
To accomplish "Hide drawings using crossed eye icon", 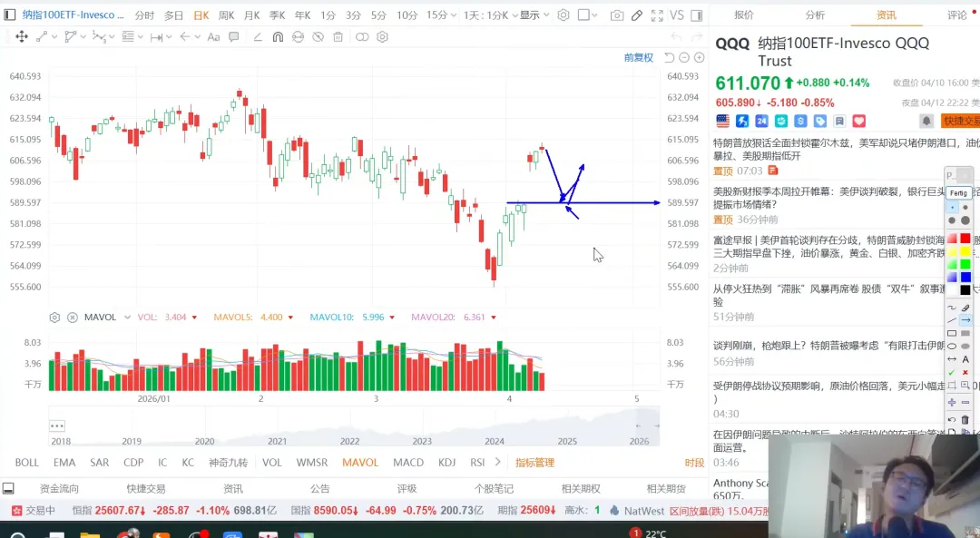I will [x=318, y=37].
